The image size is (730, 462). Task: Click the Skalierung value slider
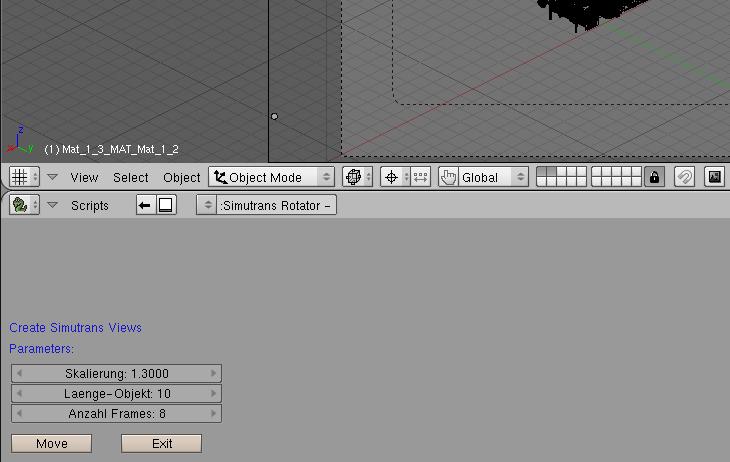point(116,373)
